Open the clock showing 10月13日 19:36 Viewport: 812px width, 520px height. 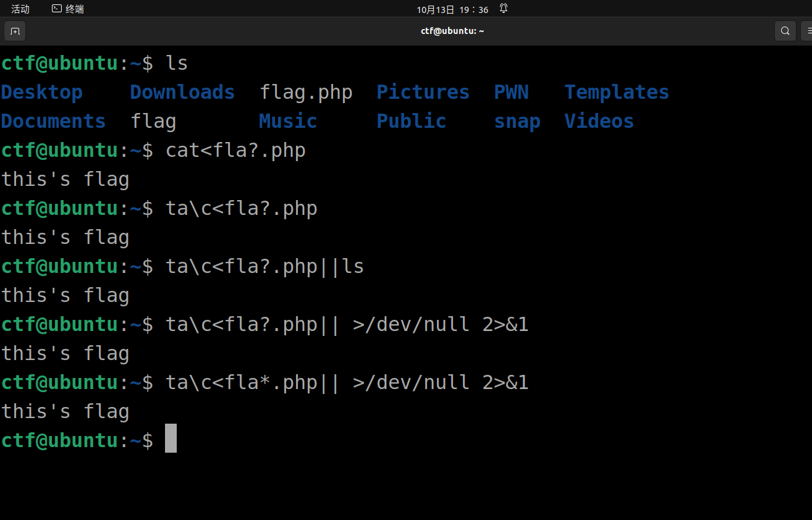[x=452, y=9]
